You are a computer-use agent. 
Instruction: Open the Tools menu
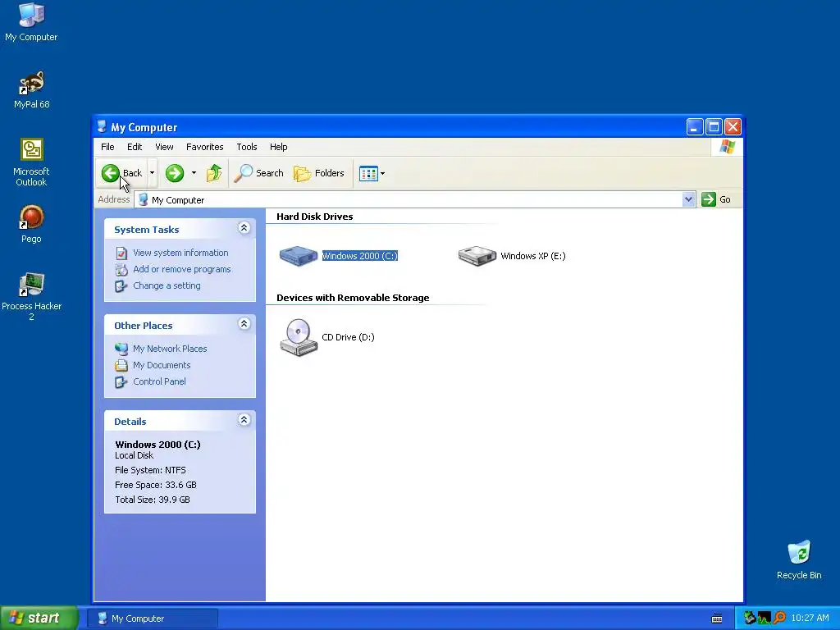(247, 147)
